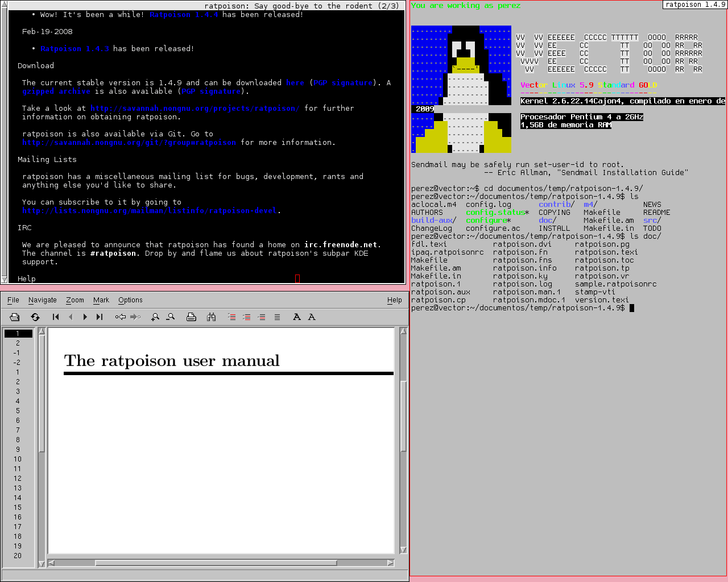Follow the 'Ratpoison 1.4.4' release link
The image size is (728, 582).
pos(184,15)
